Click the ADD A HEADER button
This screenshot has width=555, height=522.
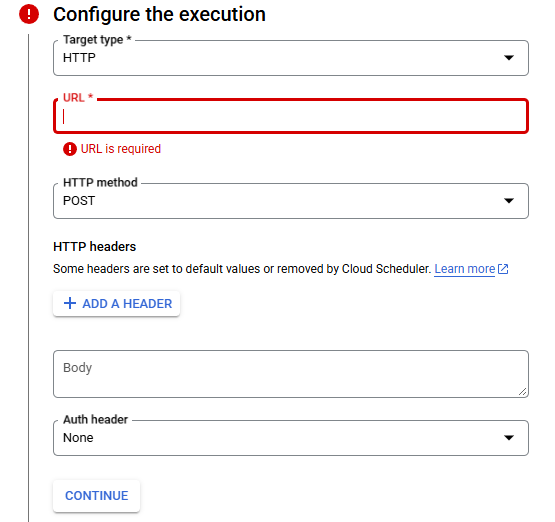coord(116,304)
